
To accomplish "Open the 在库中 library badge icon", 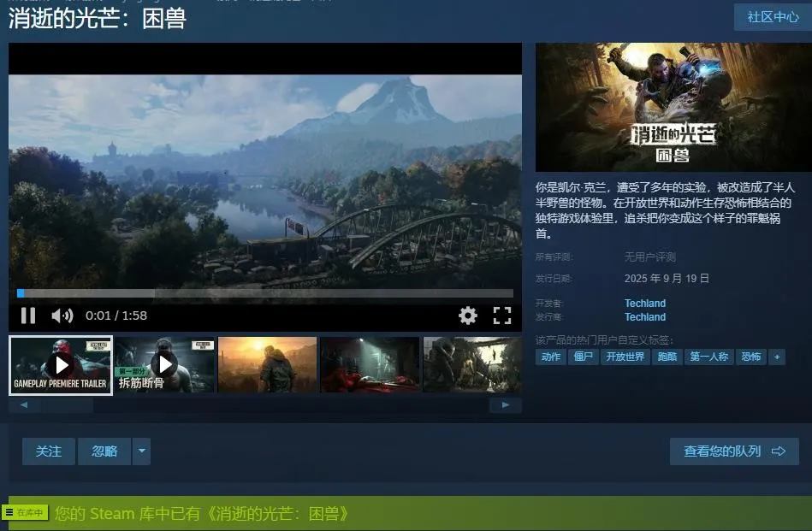I will [x=25, y=512].
